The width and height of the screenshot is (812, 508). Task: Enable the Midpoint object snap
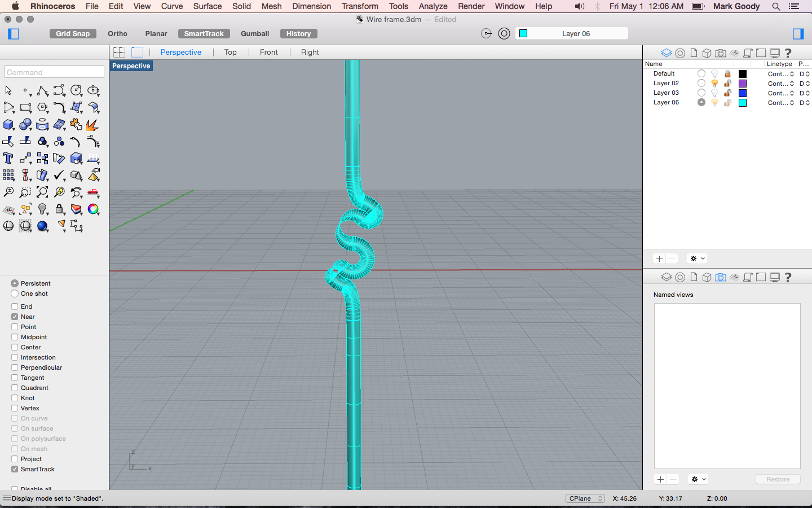tap(15, 337)
